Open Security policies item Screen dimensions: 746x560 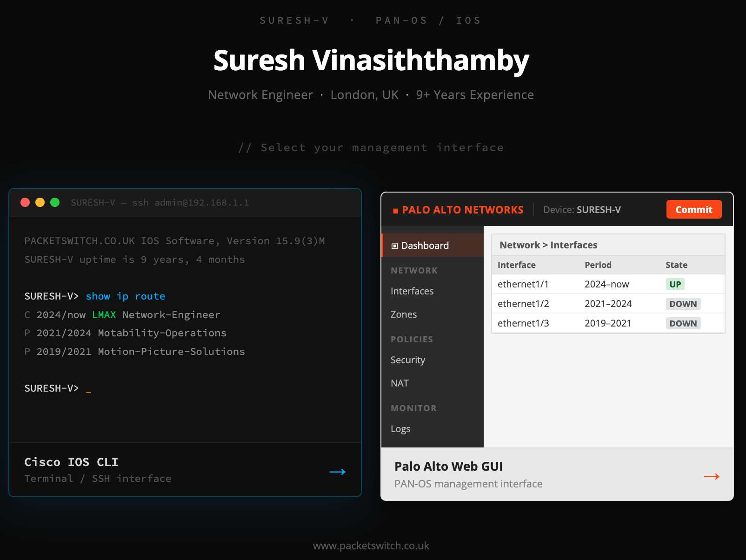(408, 360)
